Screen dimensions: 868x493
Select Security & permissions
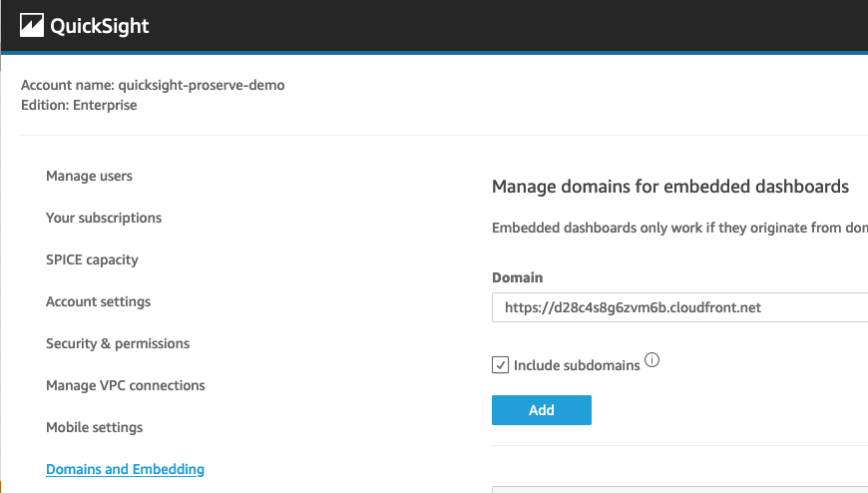[x=118, y=343]
